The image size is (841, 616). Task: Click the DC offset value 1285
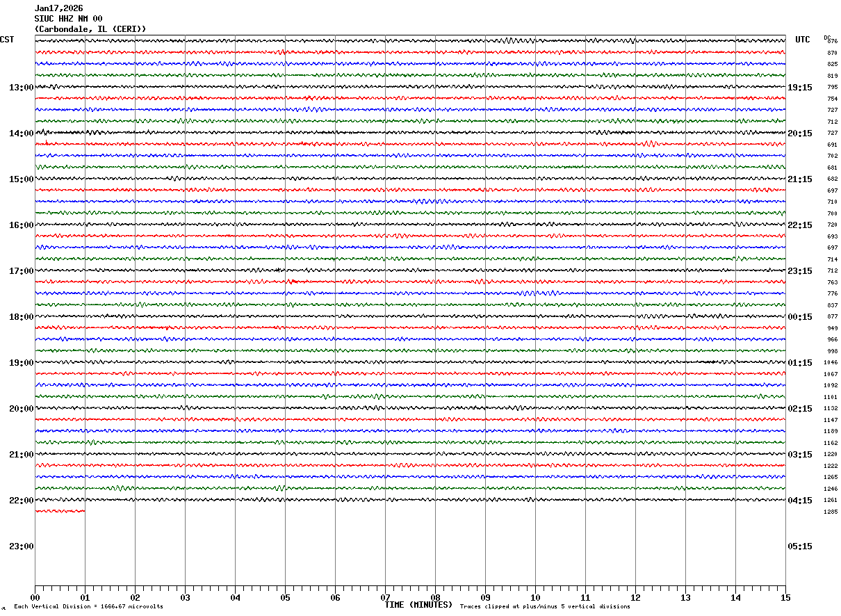831,512
